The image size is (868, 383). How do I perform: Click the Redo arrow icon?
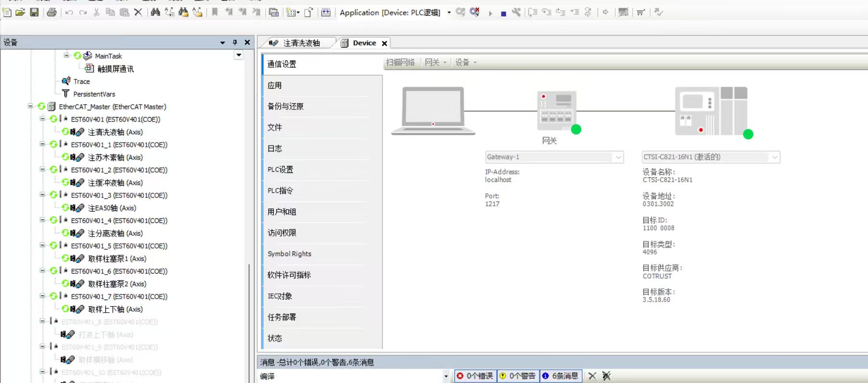tap(83, 12)
